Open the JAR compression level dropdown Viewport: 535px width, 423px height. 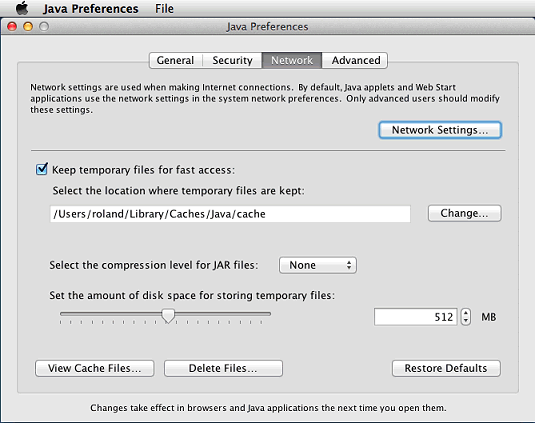[318, 265]
